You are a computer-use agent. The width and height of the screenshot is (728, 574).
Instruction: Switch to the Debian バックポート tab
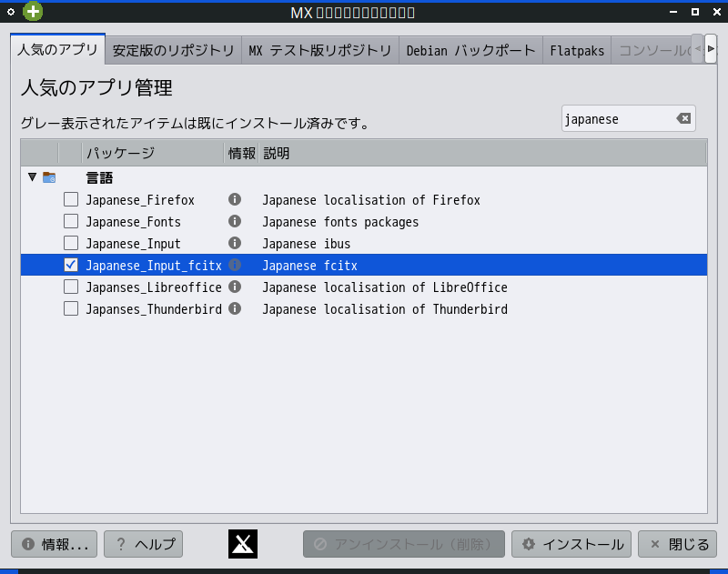(470, 51)
